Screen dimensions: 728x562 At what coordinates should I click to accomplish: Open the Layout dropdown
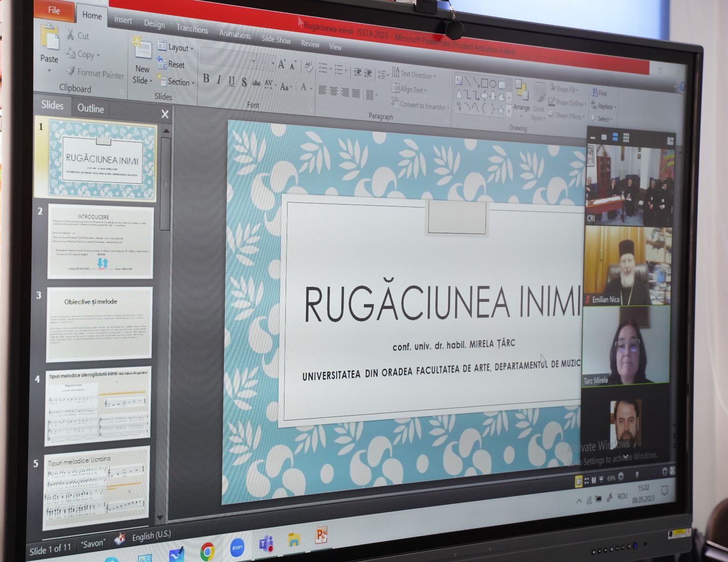[x=176, y=47]
